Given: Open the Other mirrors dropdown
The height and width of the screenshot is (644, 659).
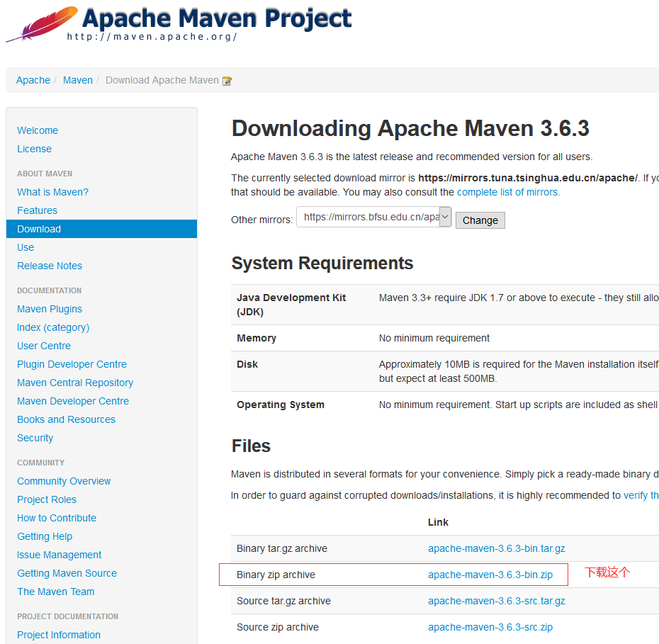Looking at the screenshot, I should 373,217.
